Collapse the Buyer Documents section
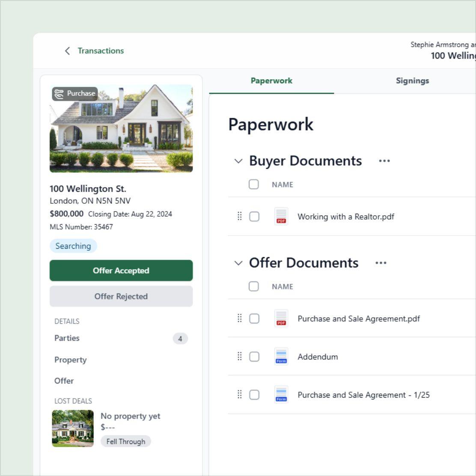Image resolution: width=476 pixels, height=476 pixels. pos(238,161)
